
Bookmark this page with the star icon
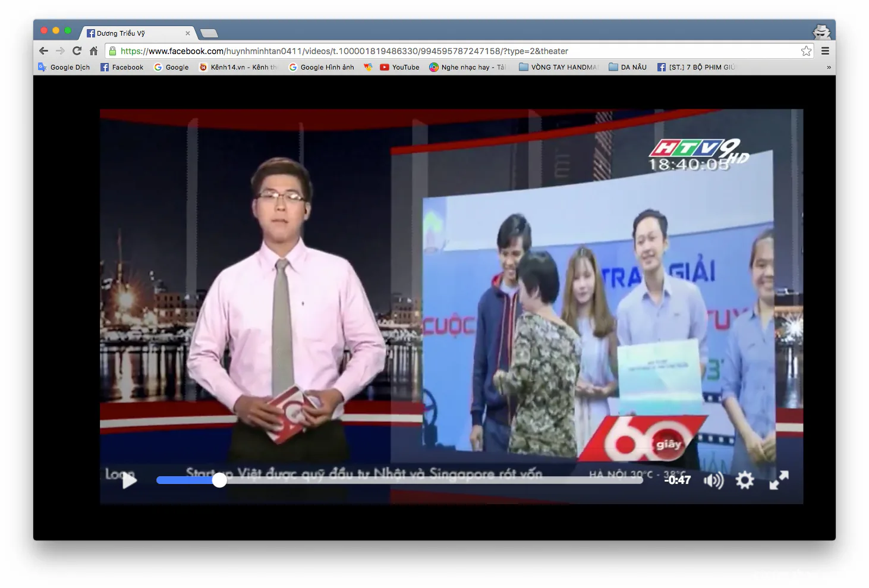[806, 51]
